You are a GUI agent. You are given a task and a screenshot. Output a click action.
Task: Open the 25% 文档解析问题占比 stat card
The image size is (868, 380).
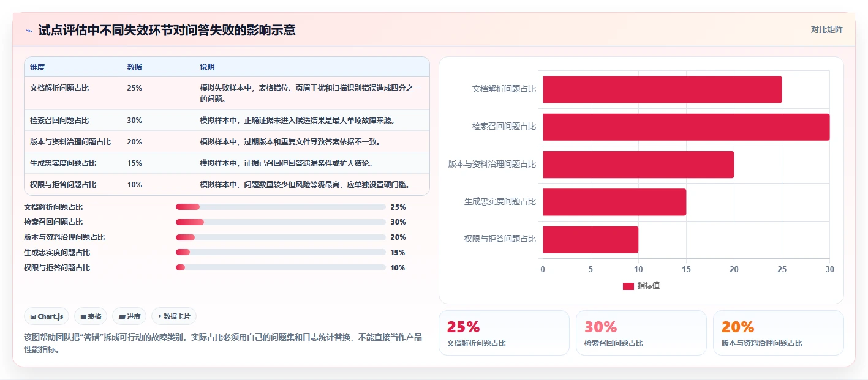point(504,333)
